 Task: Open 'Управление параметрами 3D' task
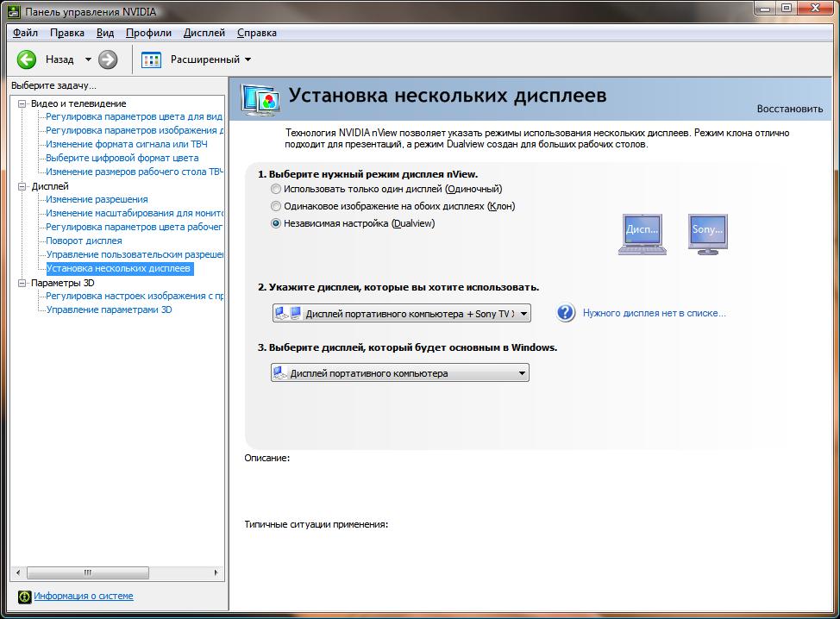(x=109, y=310)
